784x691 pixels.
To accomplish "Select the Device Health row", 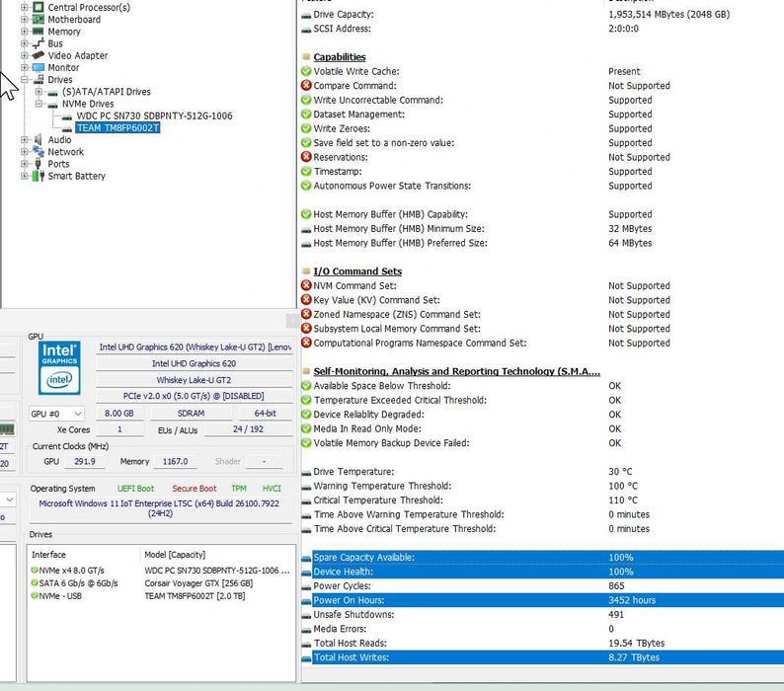I will tap(542, 572).
